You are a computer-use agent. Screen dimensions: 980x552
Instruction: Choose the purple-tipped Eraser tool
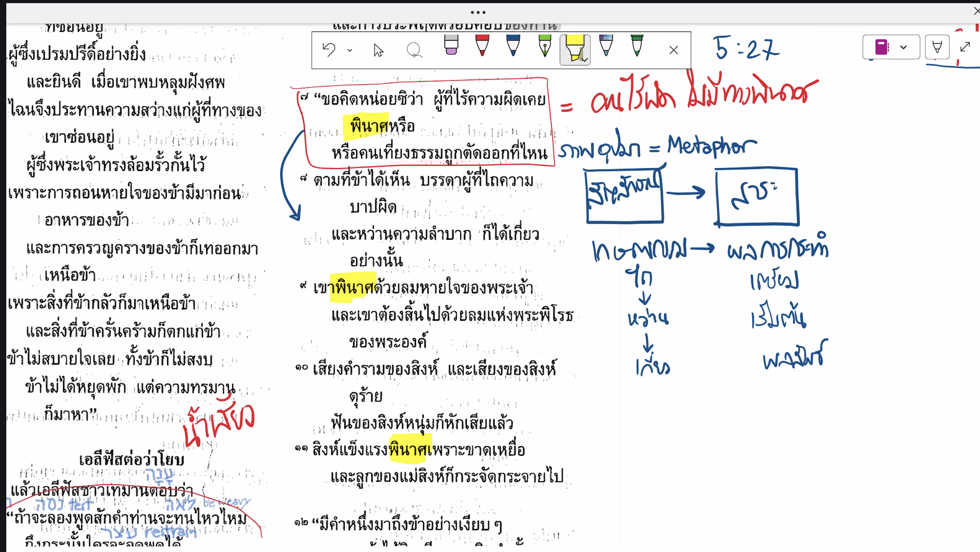[x=451, y=45]
